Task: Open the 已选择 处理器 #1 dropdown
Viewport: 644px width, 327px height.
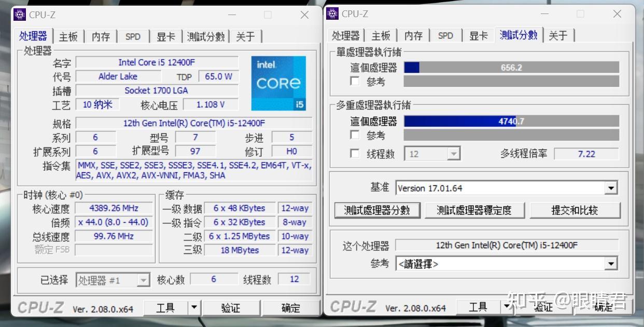Action: [x=113, y=280]
